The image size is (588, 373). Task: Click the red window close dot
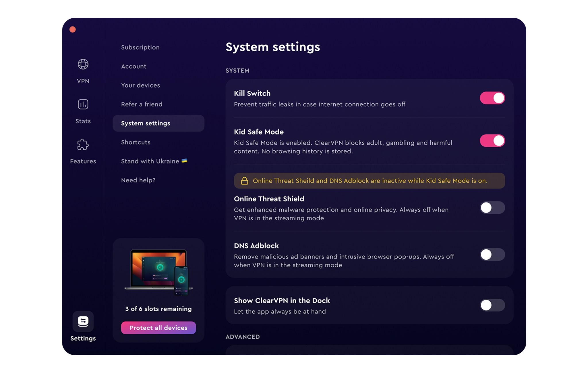pyautogui.click(x=73, y=30)
